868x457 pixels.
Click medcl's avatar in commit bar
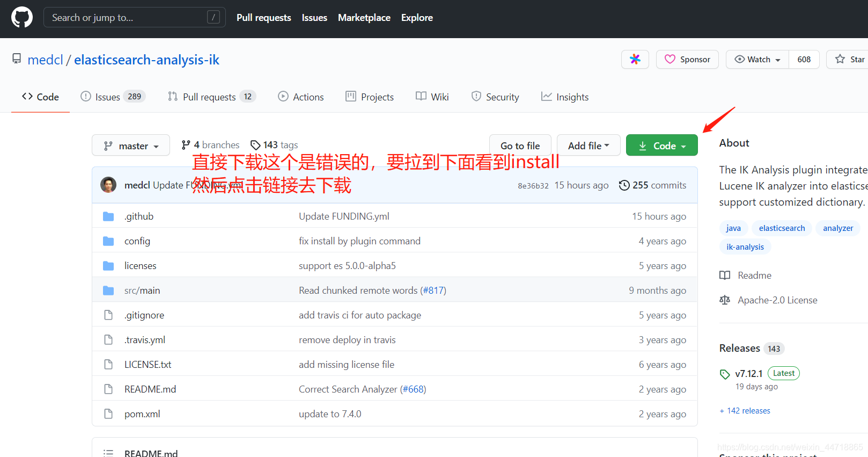point(108,185)
